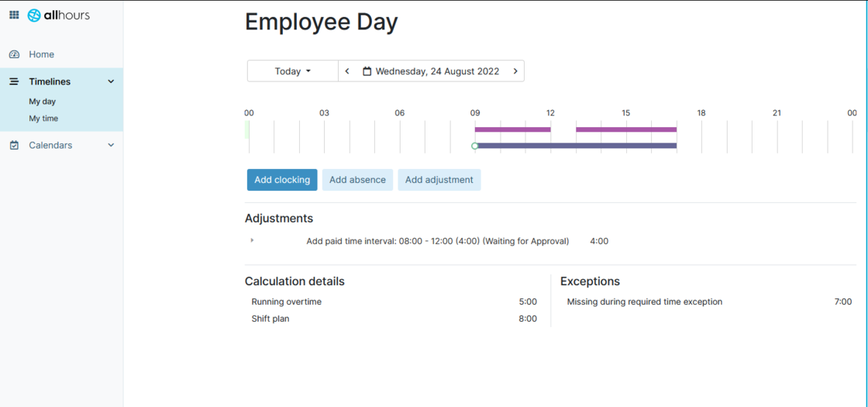Click the Add adjustment button
Image resolution: width=868 pixels, height=407 pixels.
point(439,180)
